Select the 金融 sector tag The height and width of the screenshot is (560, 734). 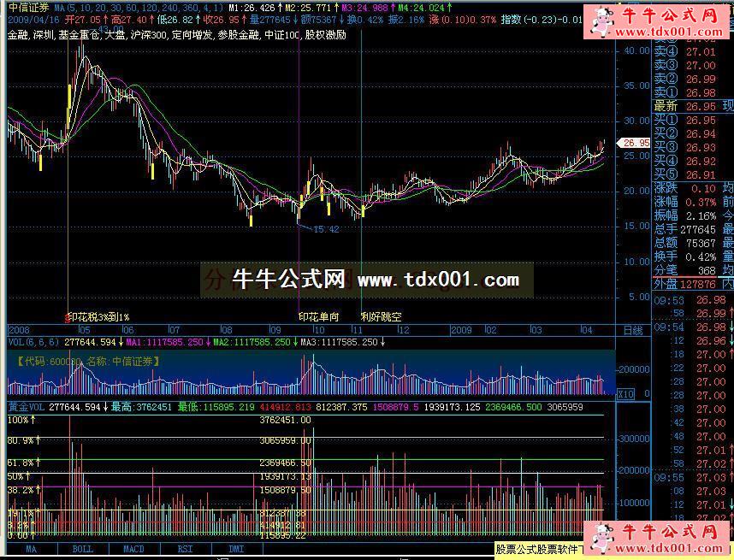tap(18, 34)
